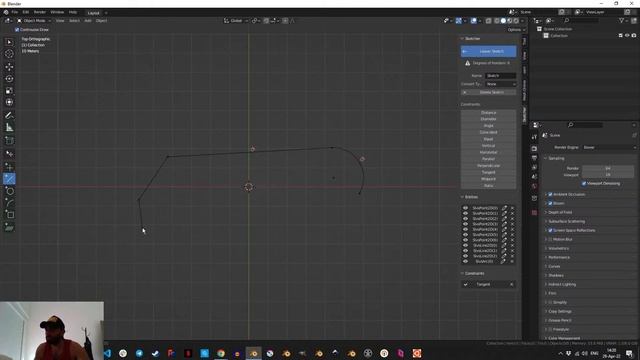The image size is (640, 360).
Task: Select the sketcher Line tool
Action: point(9,179)
